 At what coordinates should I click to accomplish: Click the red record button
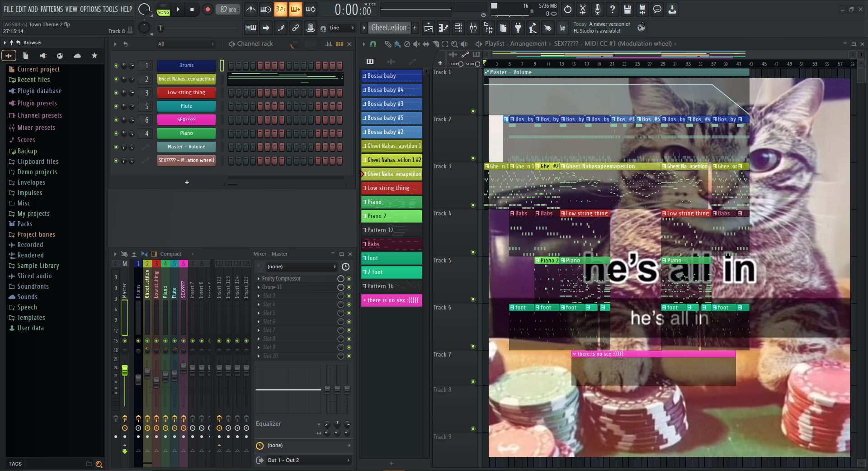click(208, 9)
